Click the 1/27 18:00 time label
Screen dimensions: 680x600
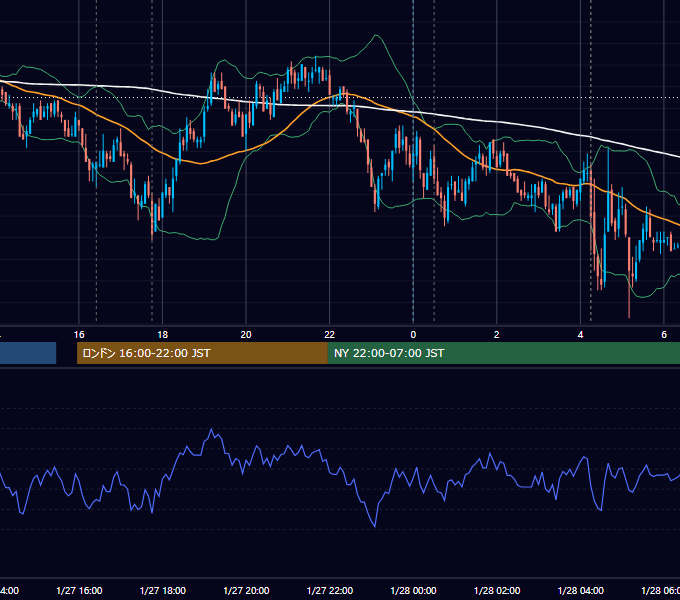163,590
